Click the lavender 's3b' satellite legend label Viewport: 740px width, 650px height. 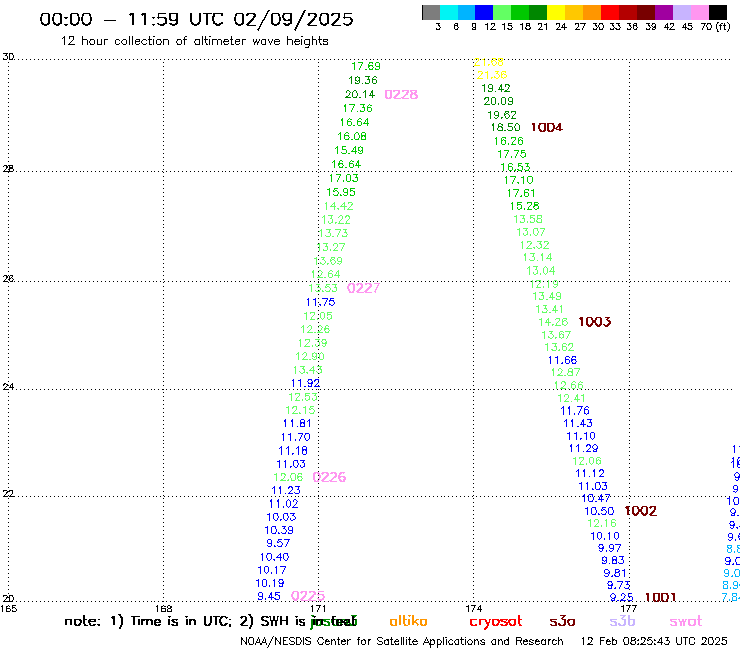pos(622,621)
